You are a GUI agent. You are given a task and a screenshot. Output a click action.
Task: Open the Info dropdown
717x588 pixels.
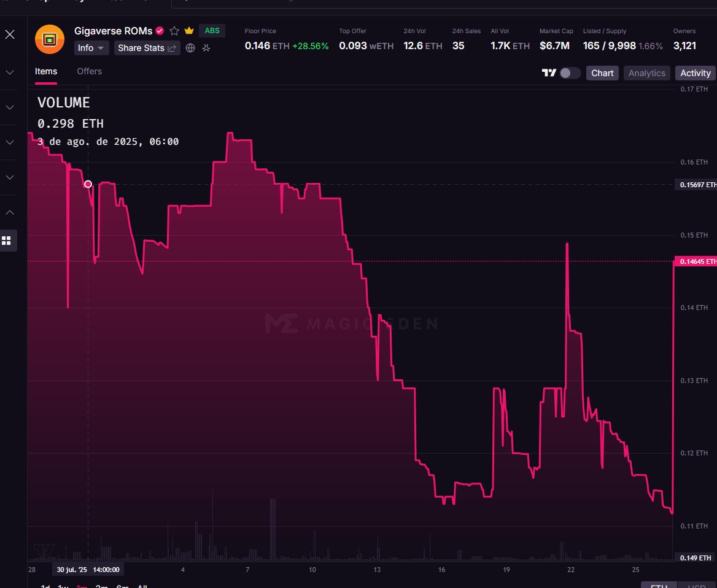[x=91, y=48]
